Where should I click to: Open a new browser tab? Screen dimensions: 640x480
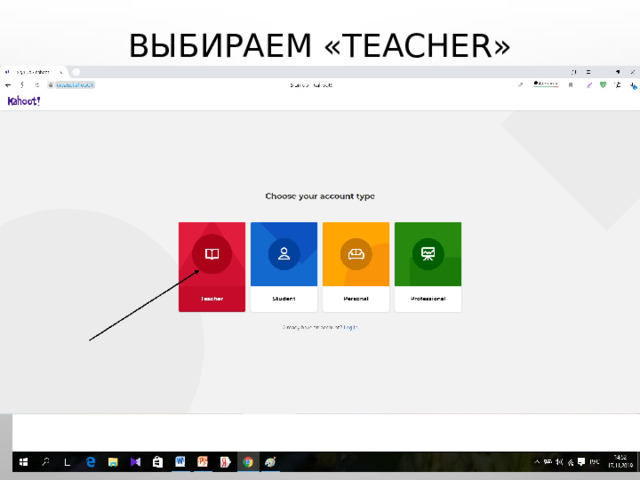76,72
